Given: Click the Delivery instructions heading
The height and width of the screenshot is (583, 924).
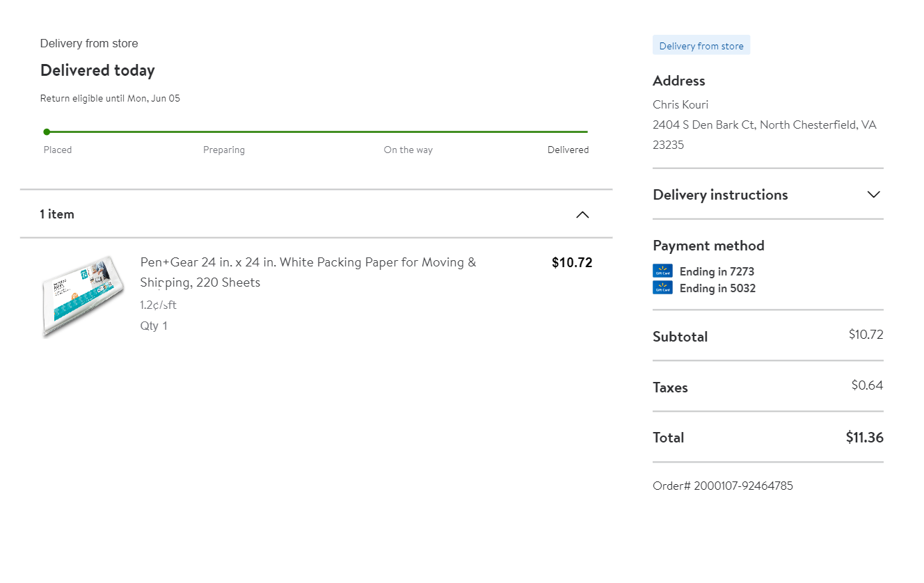Looking at the screenshot, I should click(720, 195).
